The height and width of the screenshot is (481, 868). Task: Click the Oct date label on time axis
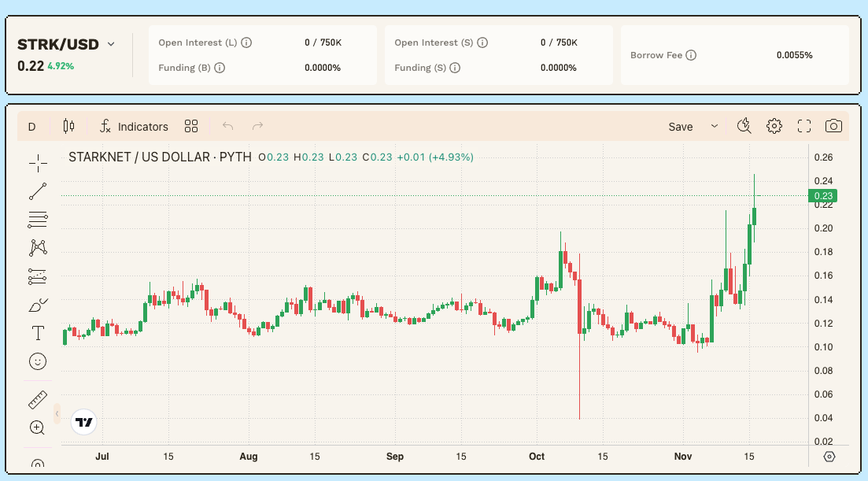(537, 457)
